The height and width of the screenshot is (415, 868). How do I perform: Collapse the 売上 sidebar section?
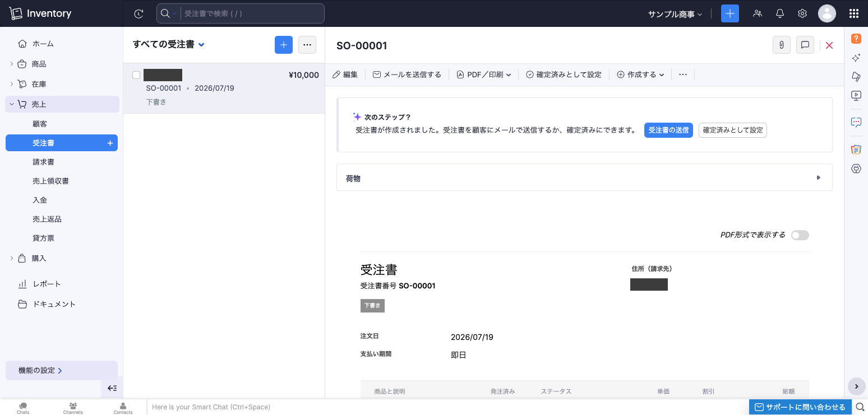click(12, 104)
